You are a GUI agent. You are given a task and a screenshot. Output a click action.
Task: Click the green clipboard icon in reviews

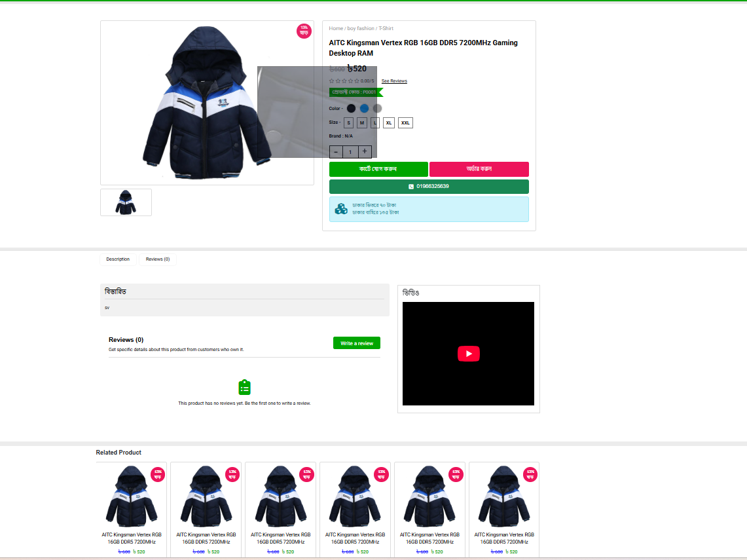(244, 387)
